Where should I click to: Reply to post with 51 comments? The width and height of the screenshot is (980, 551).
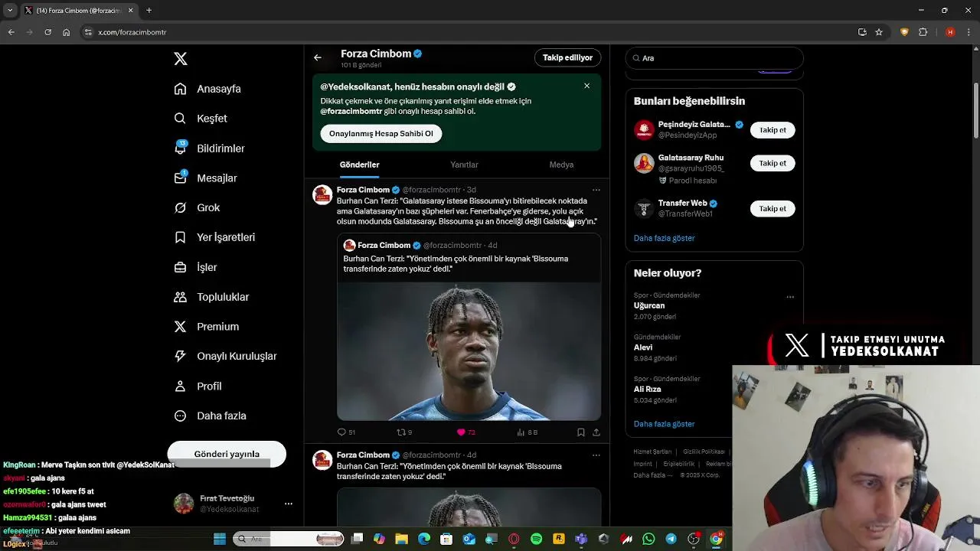tap(346, 432)
